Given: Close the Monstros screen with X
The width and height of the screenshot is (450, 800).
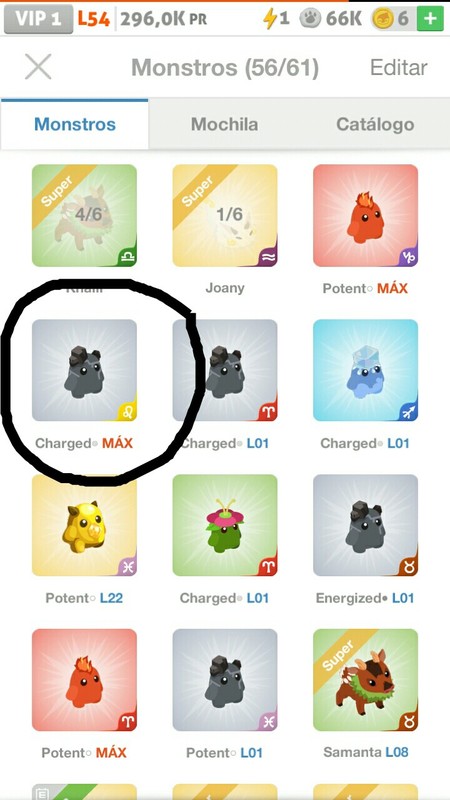Looking at the screenshot, I should click(x=38, y=67).
